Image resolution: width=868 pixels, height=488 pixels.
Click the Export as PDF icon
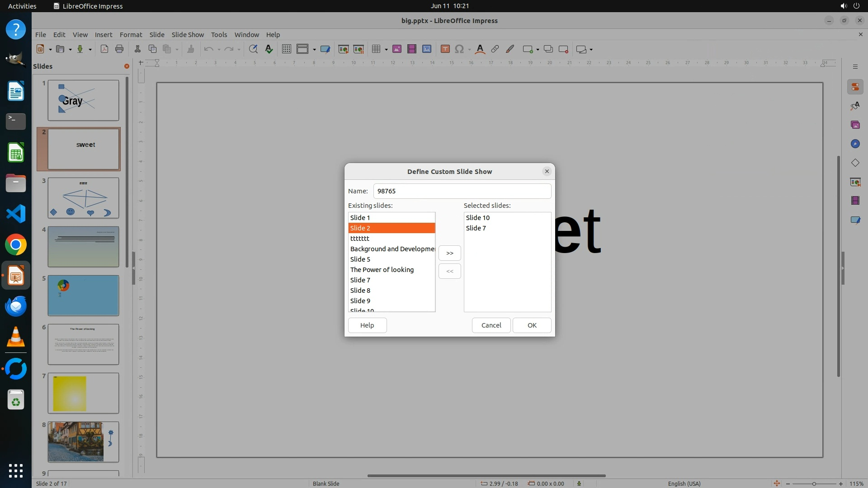pyautogui.click(x=104, y=49)
